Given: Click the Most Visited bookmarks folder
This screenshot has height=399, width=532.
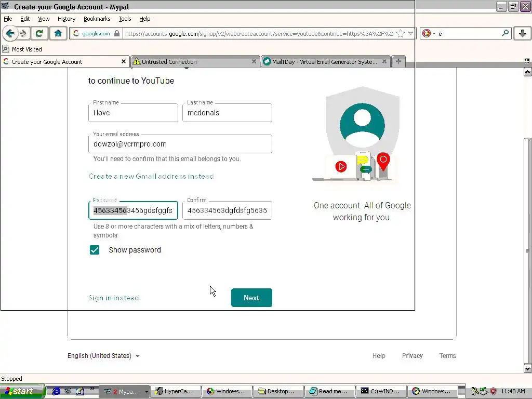Looking at the screenshot, I should (x=22, y=49).
